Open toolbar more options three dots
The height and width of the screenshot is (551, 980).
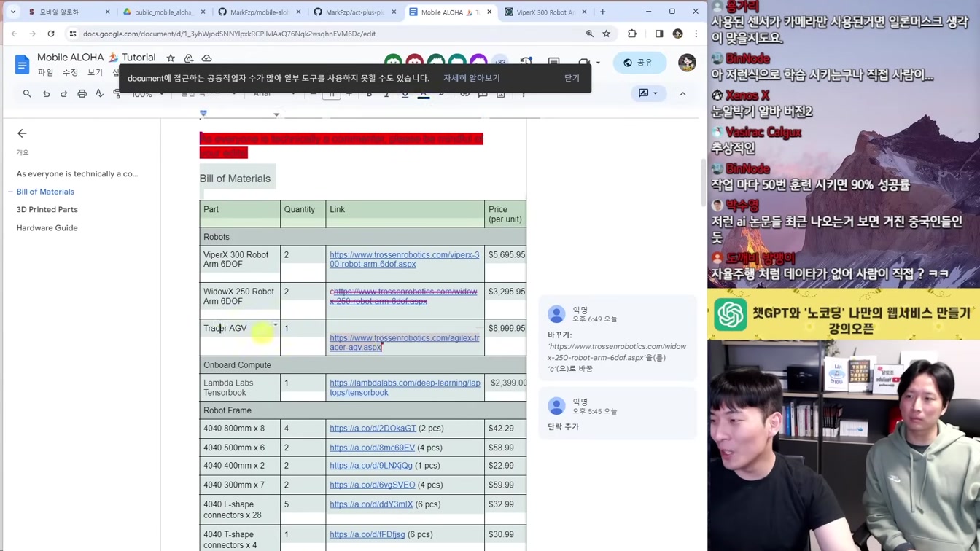pos(523,93)
